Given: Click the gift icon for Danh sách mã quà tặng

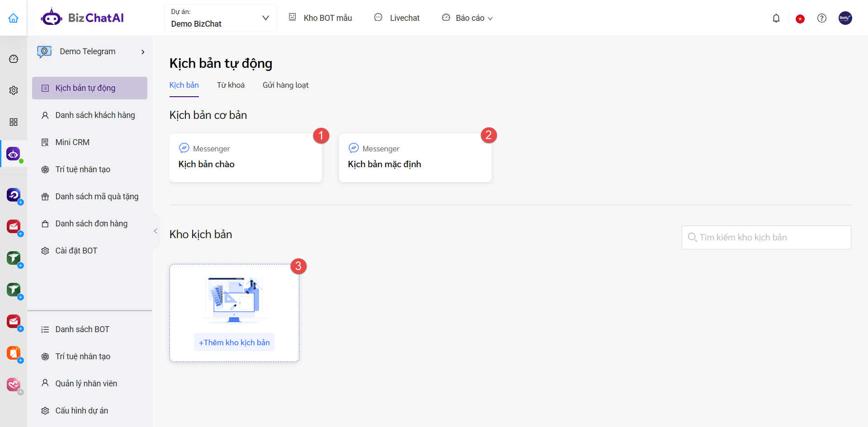Looking at the screenshot, I should [45, 197].
